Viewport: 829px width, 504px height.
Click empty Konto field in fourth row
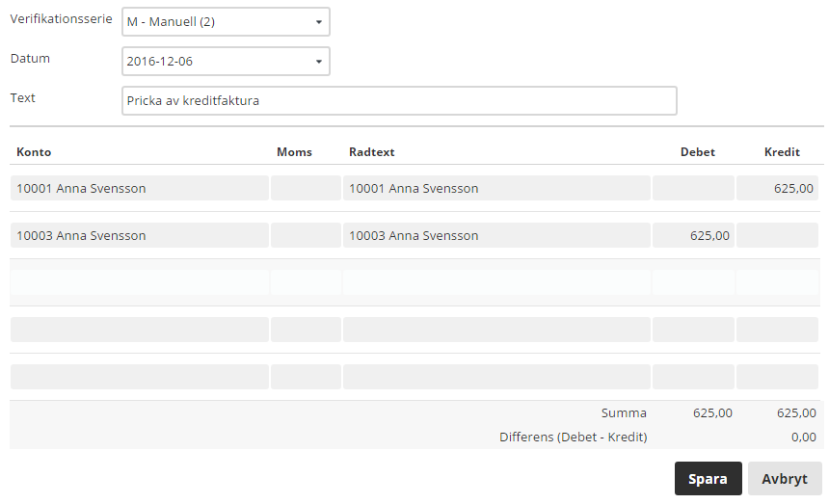pyautogui.click(x=140, y=330)
